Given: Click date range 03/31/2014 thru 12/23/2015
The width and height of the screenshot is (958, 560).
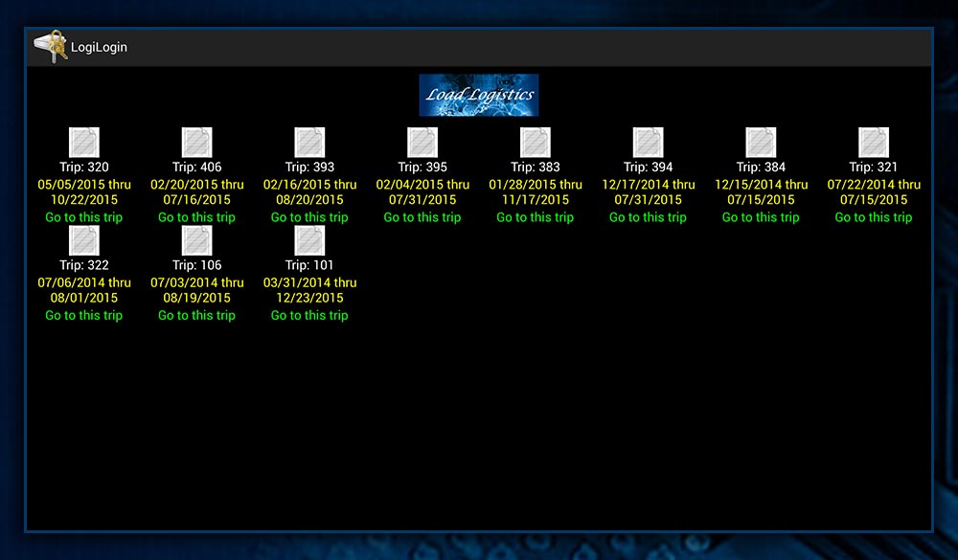Looking at the screenshot, I should click(x=309, y=291).
